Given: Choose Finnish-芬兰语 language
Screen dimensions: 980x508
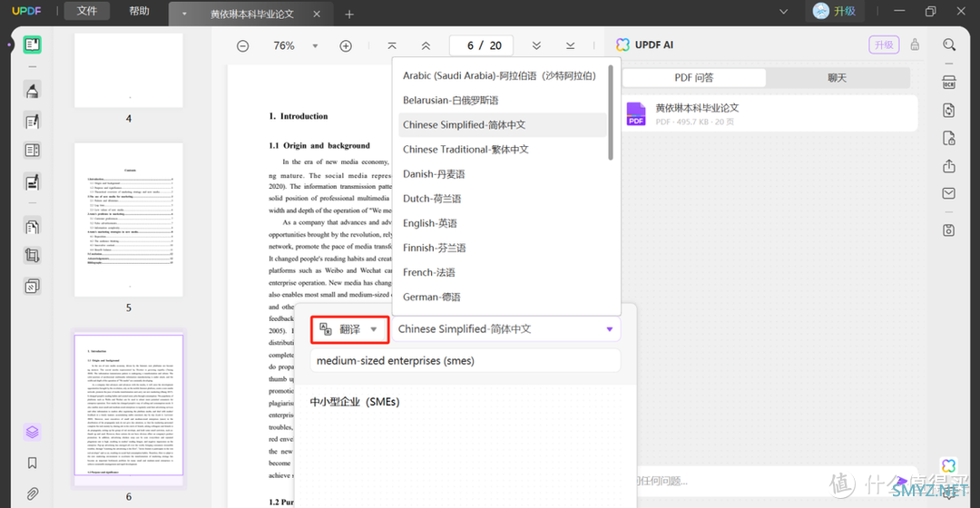Looking at the screenshot, I should (502, 248).
